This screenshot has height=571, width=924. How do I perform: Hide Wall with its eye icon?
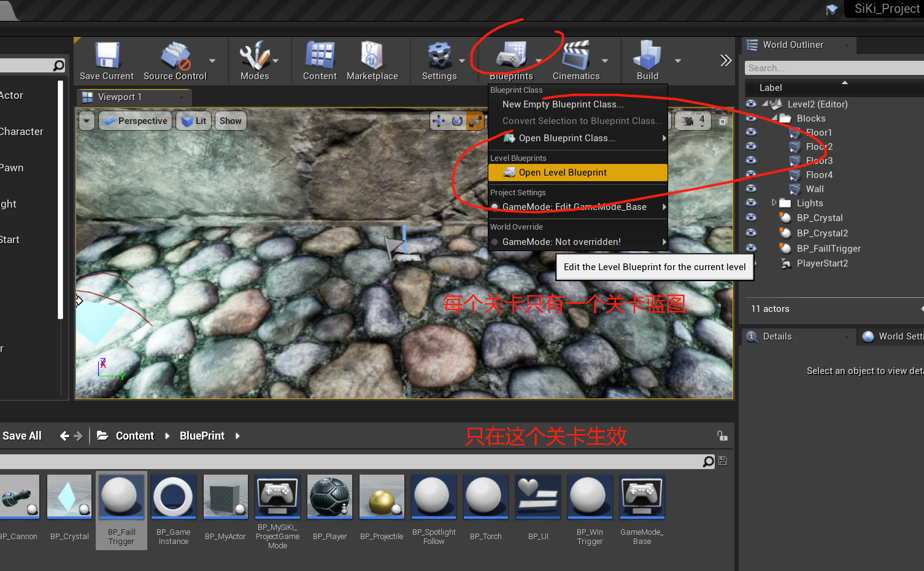tap(751, 188)
